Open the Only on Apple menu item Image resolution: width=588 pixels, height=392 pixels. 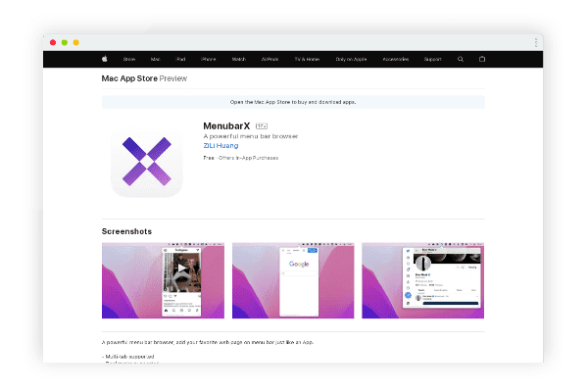pos(351,59)
